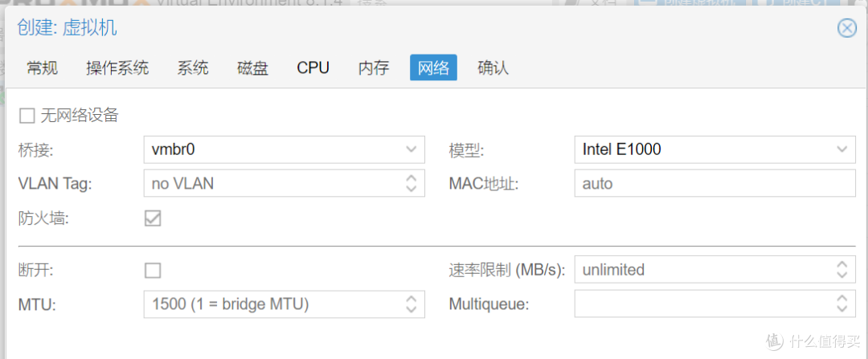The width and height of the screenshot is (868, 359).
Task: Click the VLAN Tag spinner arrows
Action: tap(411, 184)
